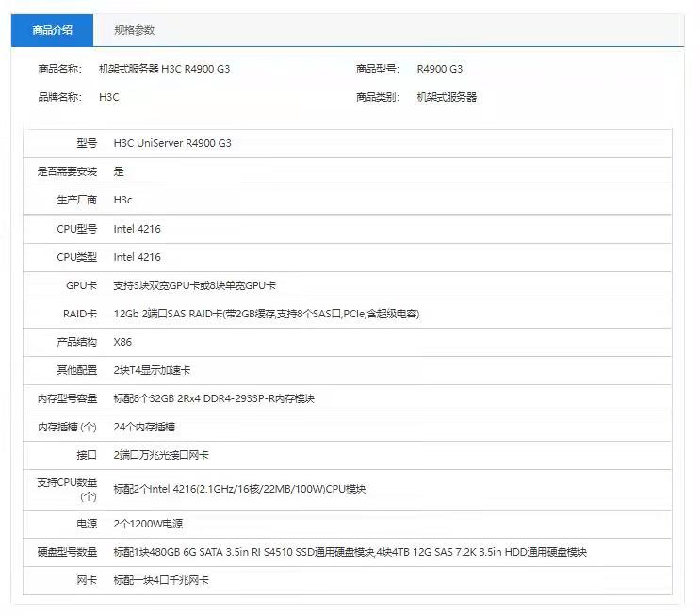
Task: Click the GPU卡 row label
Action: [x=81, y=285]
